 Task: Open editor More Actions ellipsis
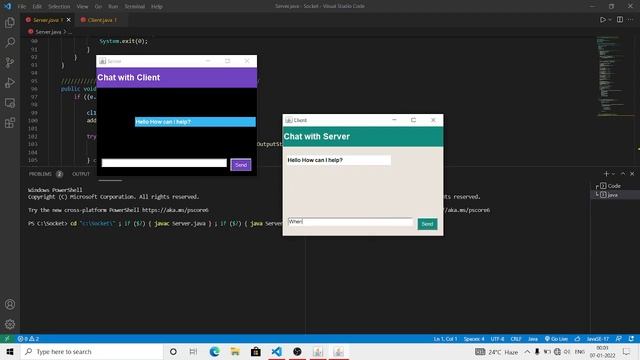(631, 20)
